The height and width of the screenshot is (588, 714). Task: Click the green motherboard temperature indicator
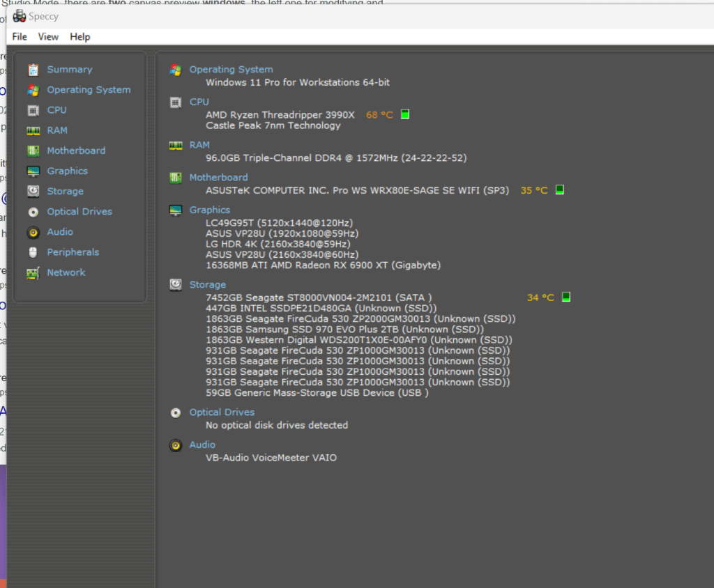[x=560, y=189]
